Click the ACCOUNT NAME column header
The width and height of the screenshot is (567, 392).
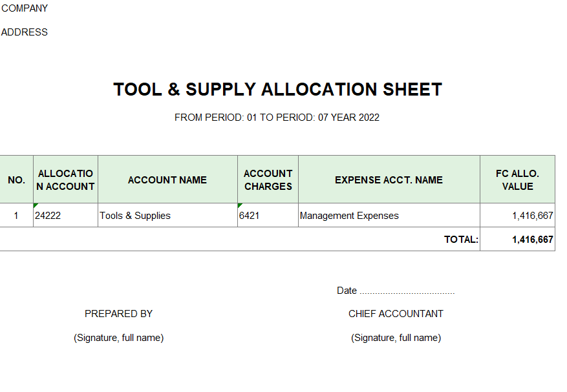(167, 180)
